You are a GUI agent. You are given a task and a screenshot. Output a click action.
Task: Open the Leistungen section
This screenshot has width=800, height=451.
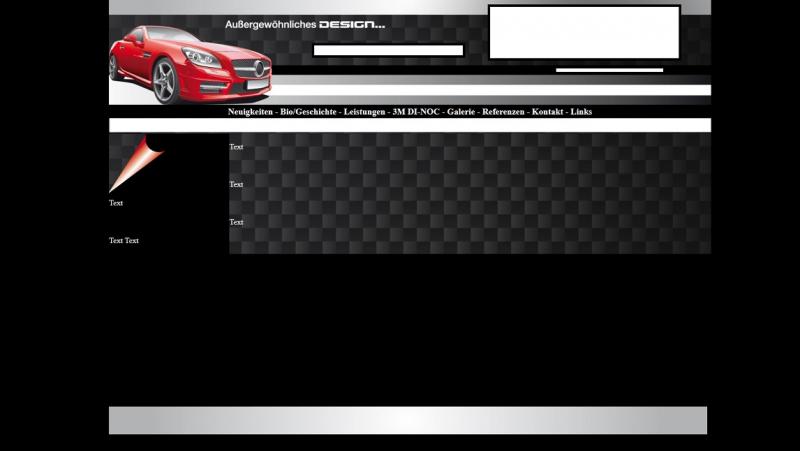click(x=364, y=112)
